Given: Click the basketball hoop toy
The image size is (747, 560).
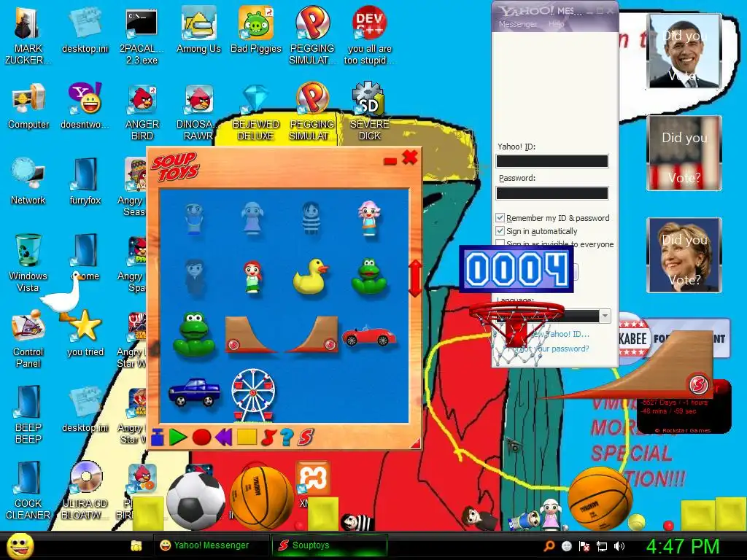Looking at the screenshot, I should [516, 333].
